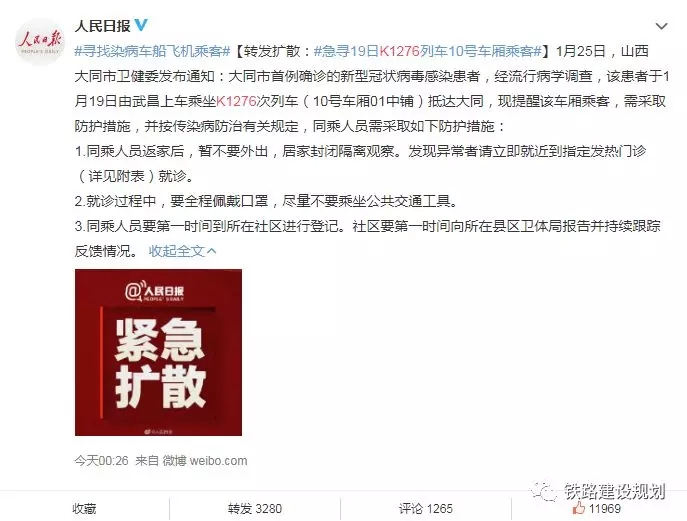Click the blue verified badge icon
This screenshot has height=521, width=687.
point(142,25)
